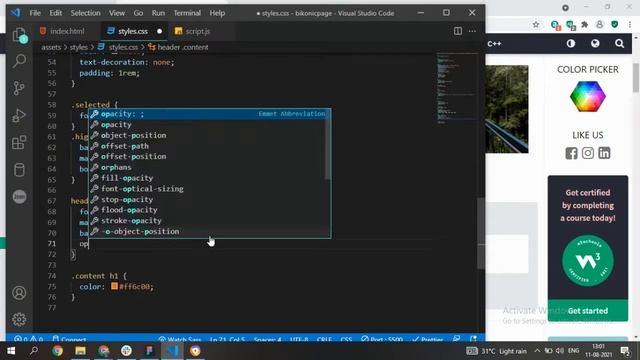Click the round gray icon below database icon

19,197
